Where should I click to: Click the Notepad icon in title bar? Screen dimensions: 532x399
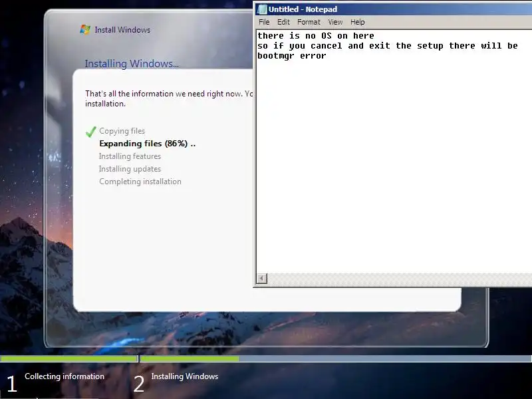(262, 9)
